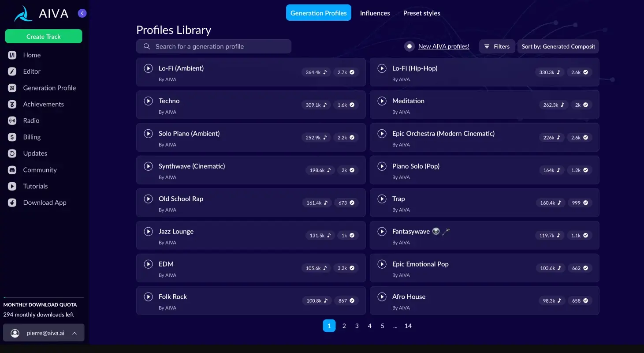Click the current page 1 button
The image size is (644, 353).
(329, 326)
